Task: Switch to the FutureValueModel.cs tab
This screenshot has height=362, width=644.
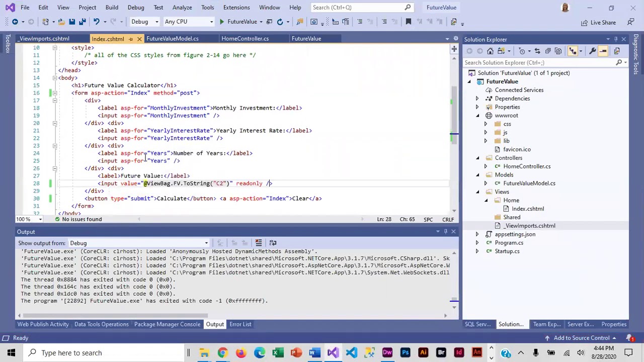Action: (172, 39)
